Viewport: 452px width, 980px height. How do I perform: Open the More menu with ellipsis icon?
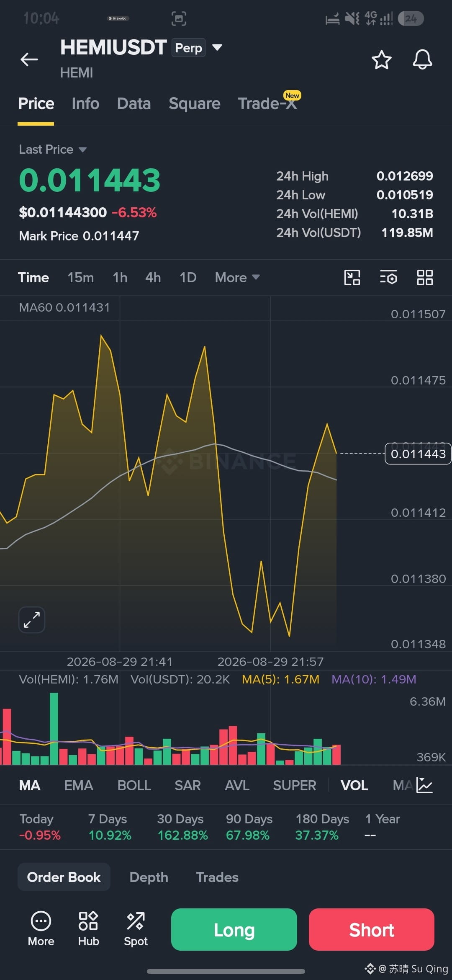pos(41,929)
